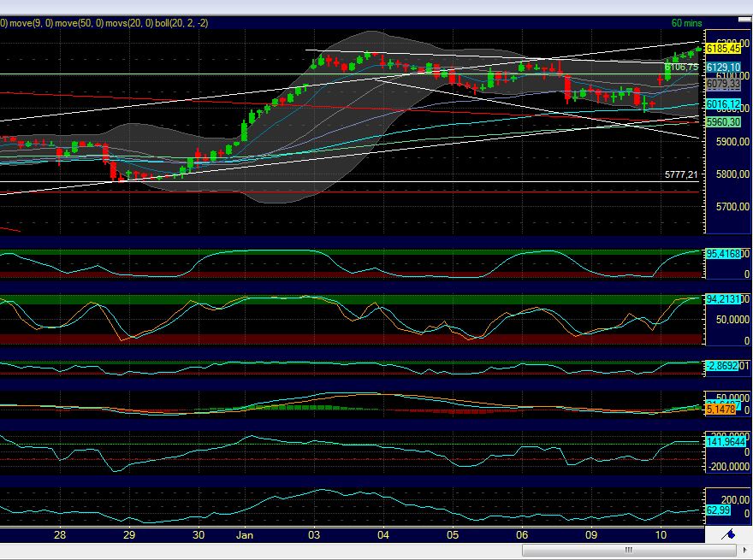Image resolution: width=753 pixels, height=560 pixels.
Task: Select the yellow last-price tag 6185,45
Action: [x=723, y=50]
